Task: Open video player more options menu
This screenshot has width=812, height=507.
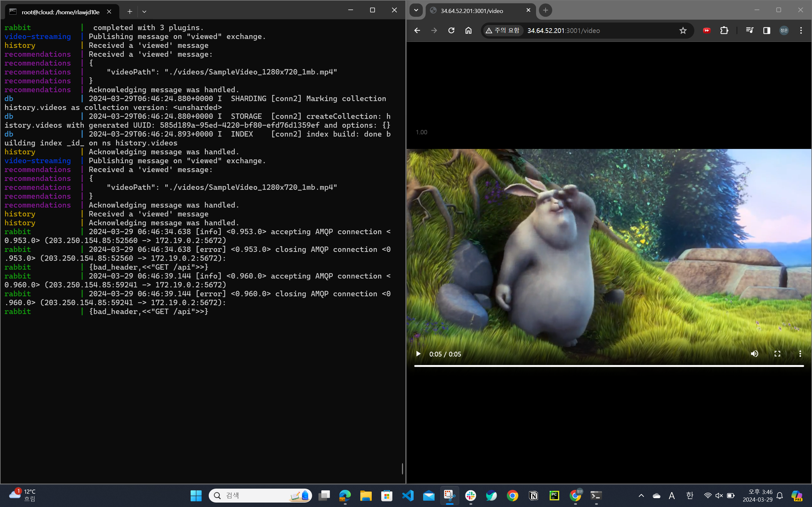Action: (x=800, y=354)
